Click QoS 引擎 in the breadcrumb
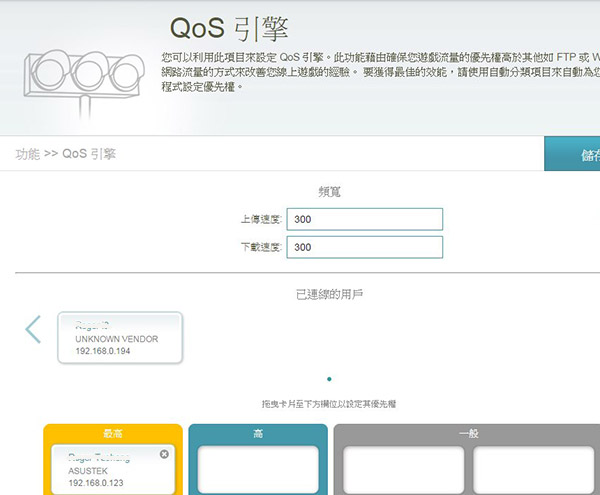600x495 pixels. [x=88, y=154]
